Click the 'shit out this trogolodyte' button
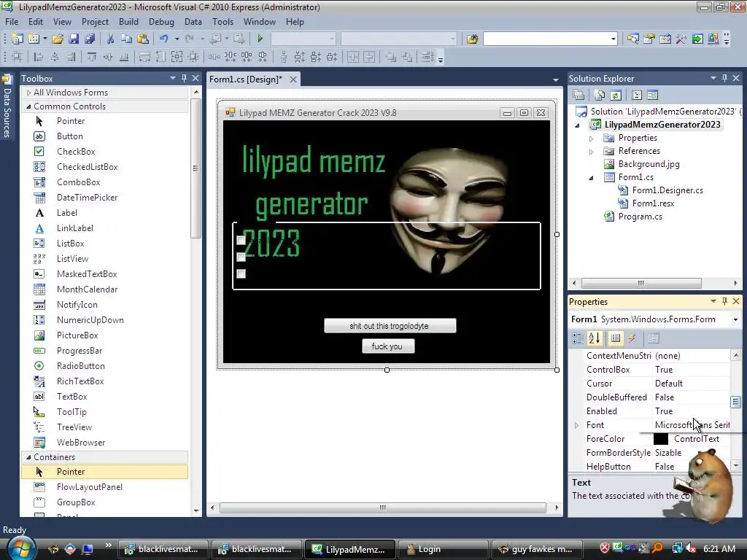Screen dimensions: 747x560 coord(390,326)
